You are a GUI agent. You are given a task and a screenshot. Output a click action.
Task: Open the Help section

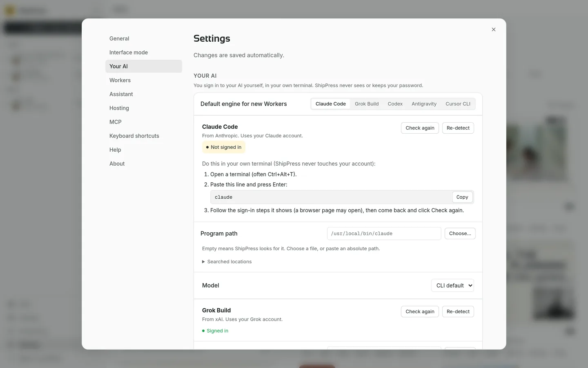click(144, 150)
